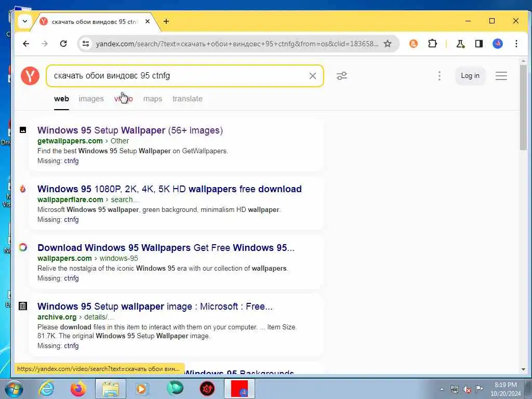Click the wallpapers.com circular favicon
Screen dimensions: 532x399
coord(23,247)
